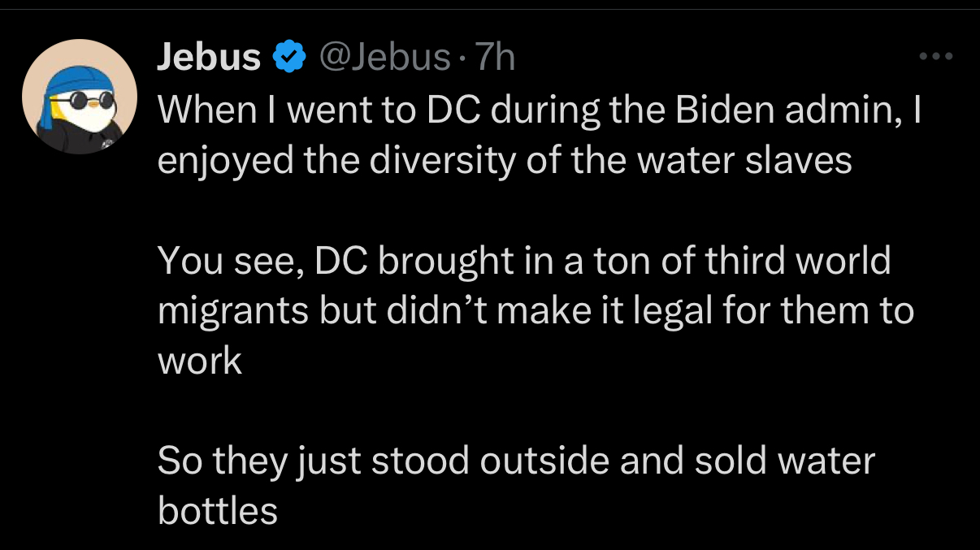The height and width of the screenshot is (550, 980).
Task: Open the Jebus display name profile link
Action: point(208,58)
